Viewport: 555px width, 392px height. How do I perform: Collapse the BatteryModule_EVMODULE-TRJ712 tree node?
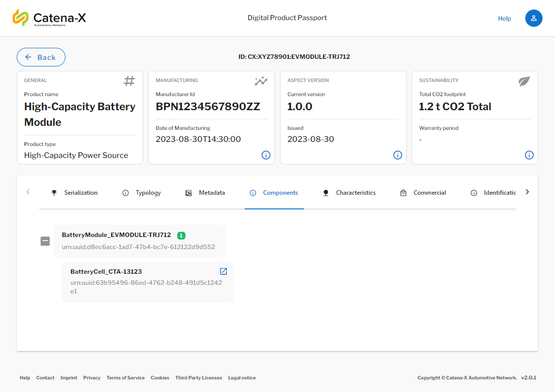click(x=45, y=241)
